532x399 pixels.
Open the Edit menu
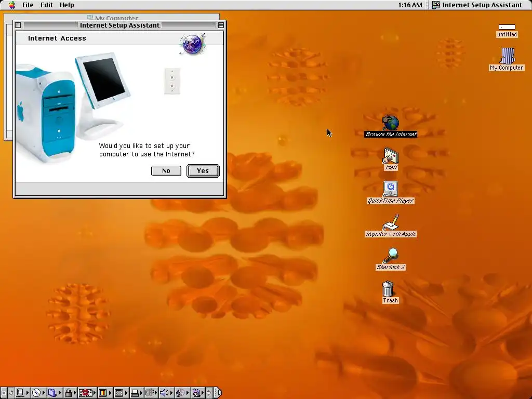click(46, 5)
